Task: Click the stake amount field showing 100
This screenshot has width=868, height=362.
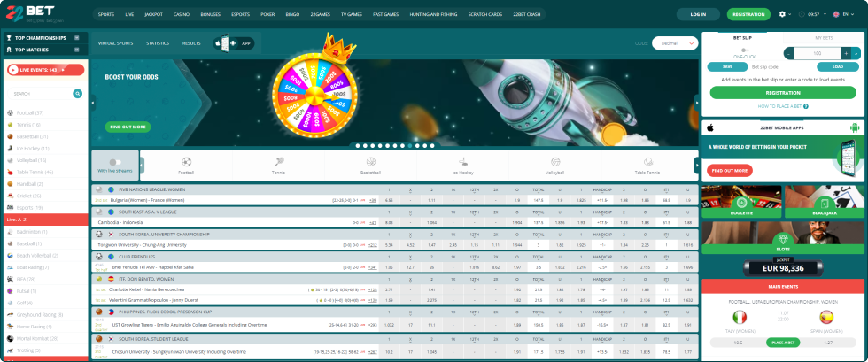Action: pyautogui.click(x=817, y=54)
